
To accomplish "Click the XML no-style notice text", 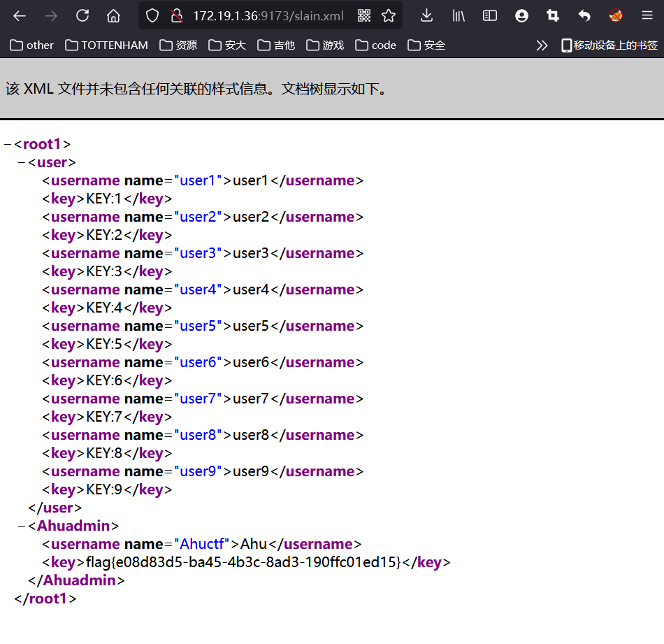I will 196,89.
